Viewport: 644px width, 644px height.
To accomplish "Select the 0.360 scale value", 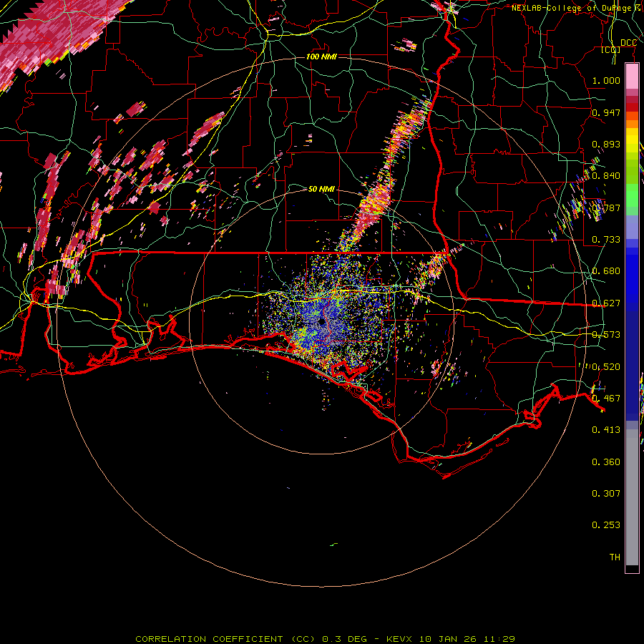I will point(606,462).
